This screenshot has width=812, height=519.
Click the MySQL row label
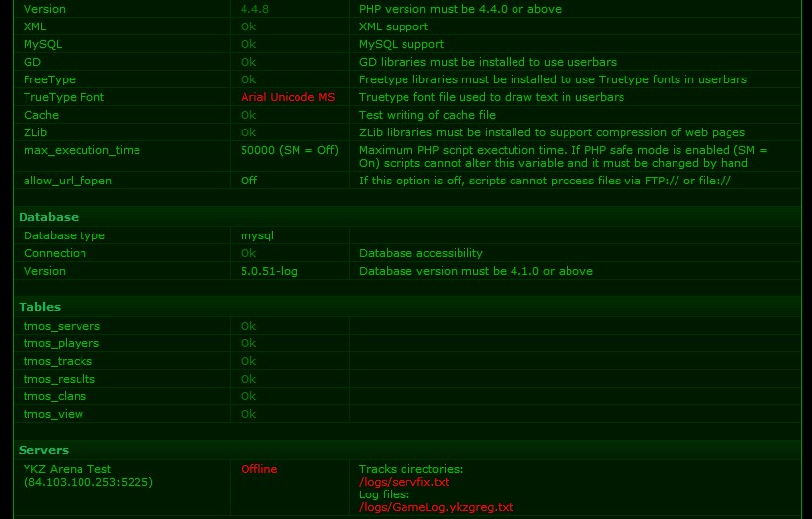coord(42,44)
